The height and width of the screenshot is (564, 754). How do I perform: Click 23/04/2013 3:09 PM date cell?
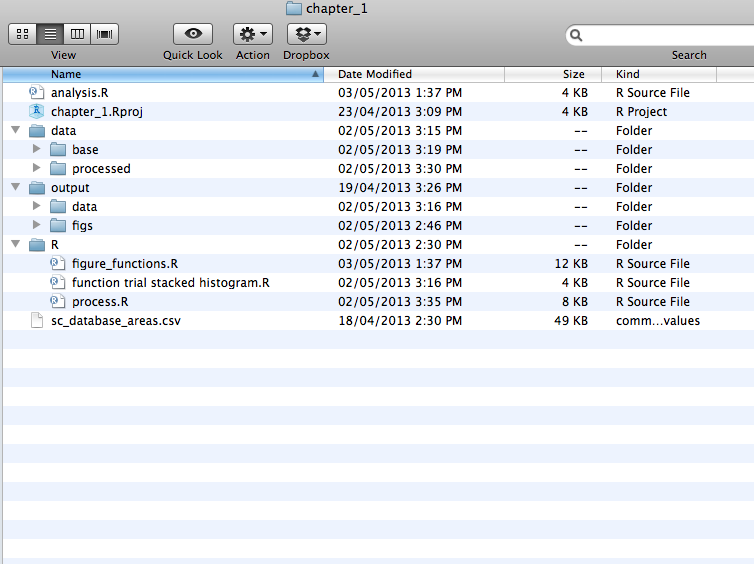[x=400, y=112]
